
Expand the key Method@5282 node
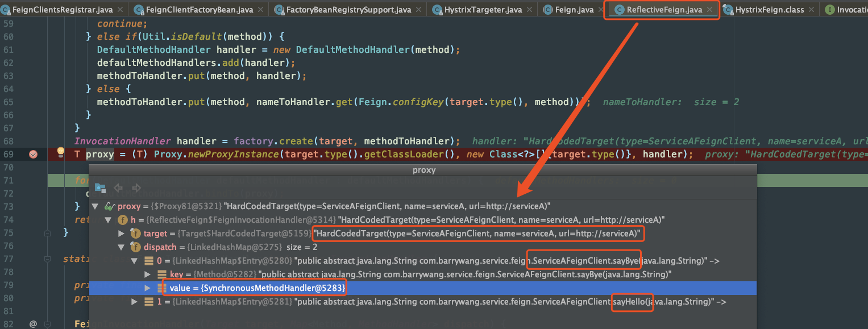[148, 274]
